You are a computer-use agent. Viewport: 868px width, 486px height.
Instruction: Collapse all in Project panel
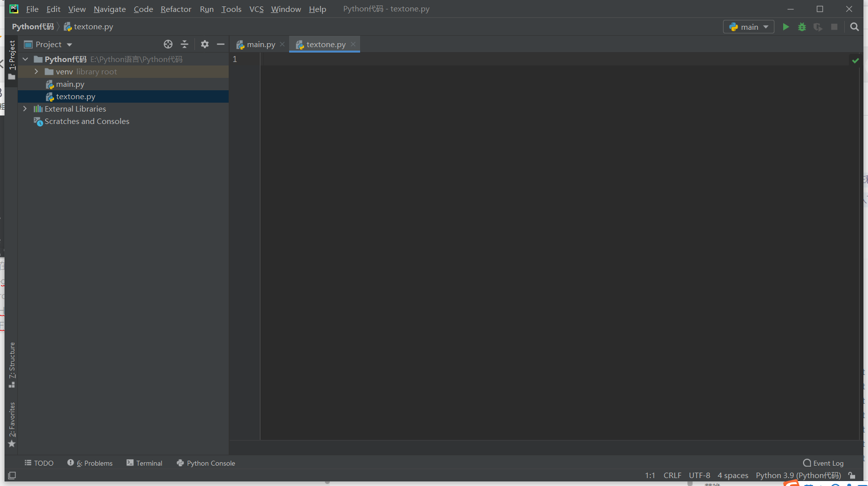pyautogui.click(x=185, y=44)
